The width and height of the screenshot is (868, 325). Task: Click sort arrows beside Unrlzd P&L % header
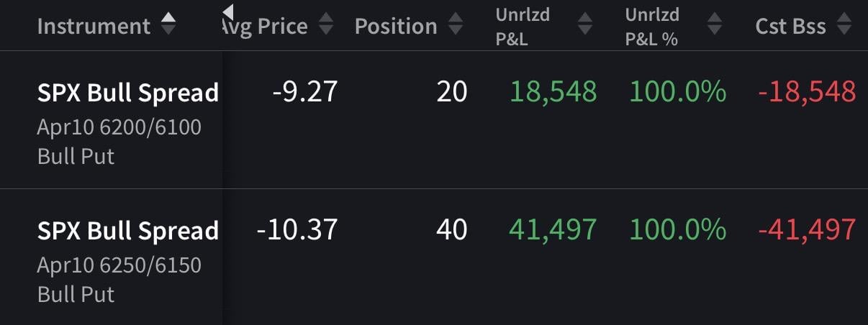714,26
